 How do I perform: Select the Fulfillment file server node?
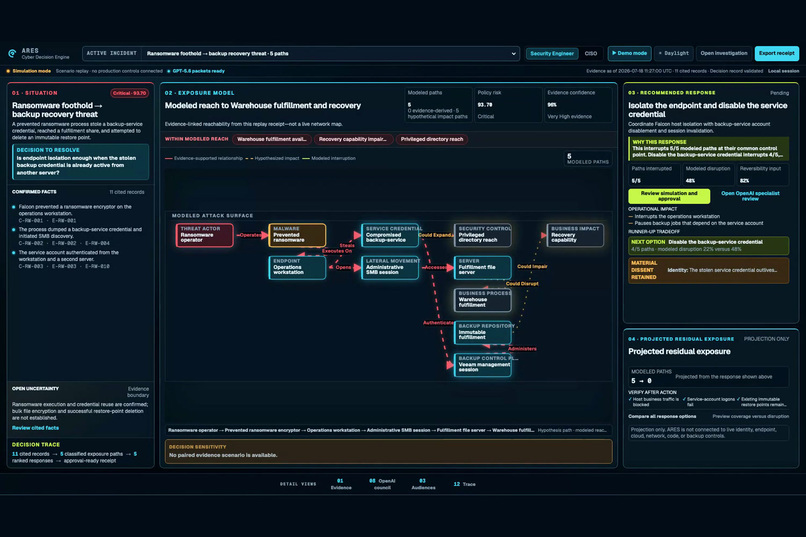coord(483,268)
